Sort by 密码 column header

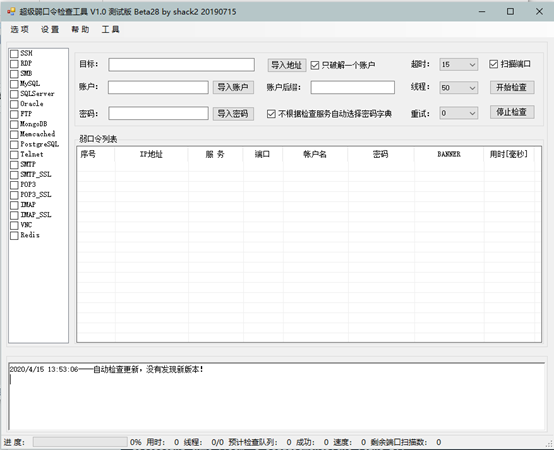381,154
